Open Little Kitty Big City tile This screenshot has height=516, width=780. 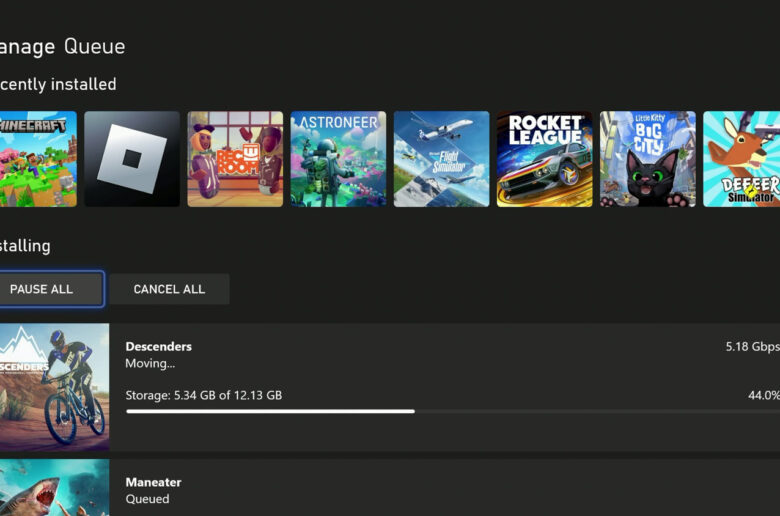(648, 159)
